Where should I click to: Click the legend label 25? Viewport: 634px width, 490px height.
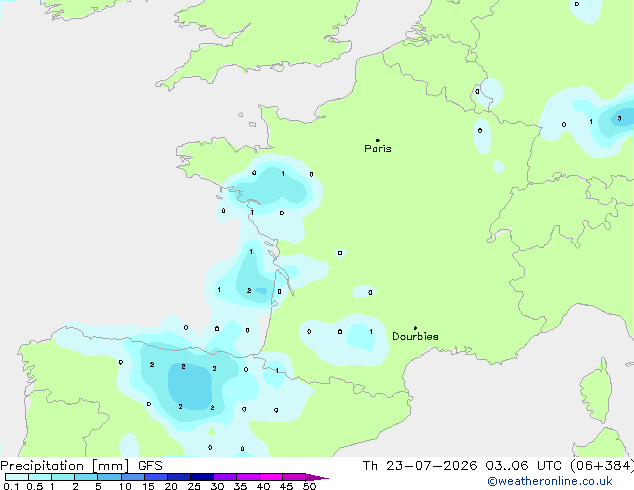tap(194, 486)
